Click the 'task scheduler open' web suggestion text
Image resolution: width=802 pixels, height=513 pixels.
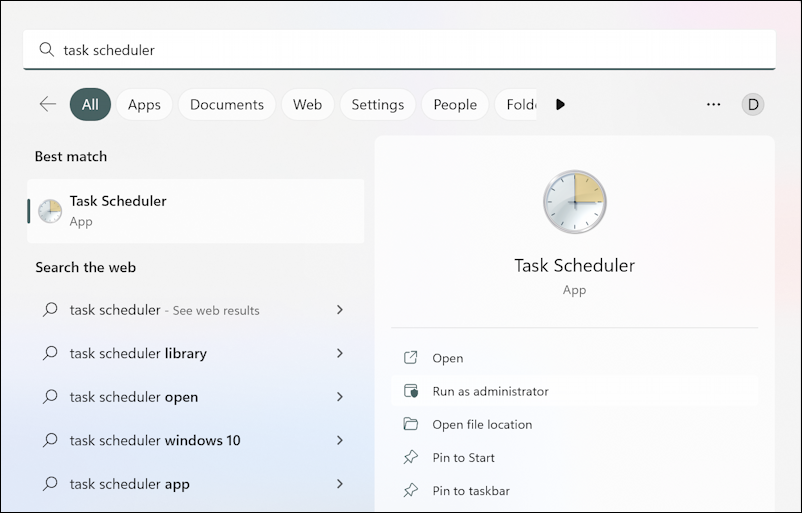tap(133, 396)
